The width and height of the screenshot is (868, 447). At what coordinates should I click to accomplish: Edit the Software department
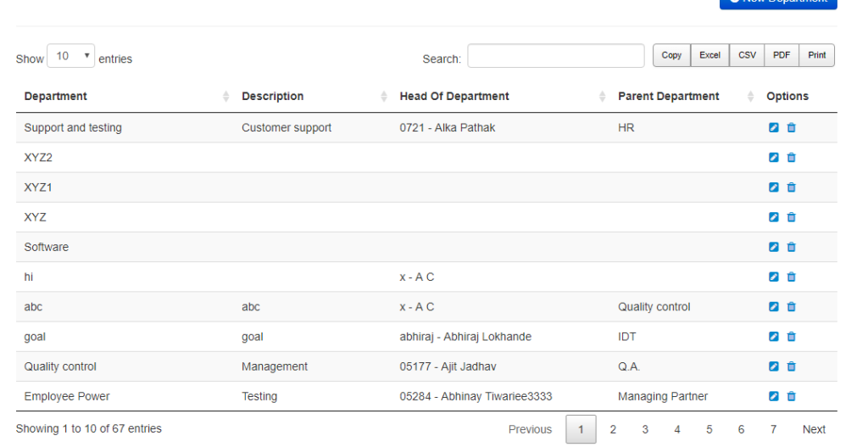pos(773,247)
